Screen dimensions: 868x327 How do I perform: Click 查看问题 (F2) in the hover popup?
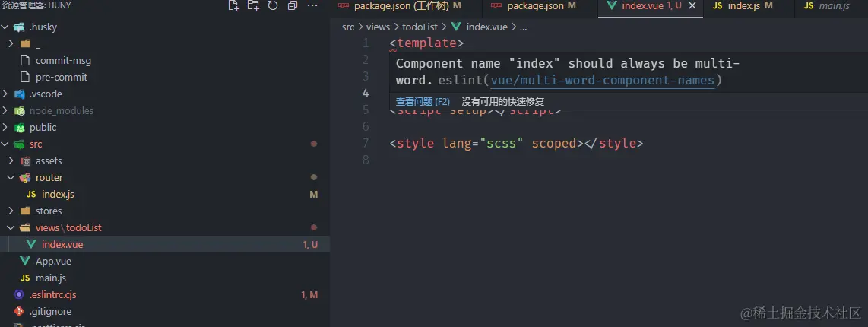pyautogui.click(x=423, y=102)
